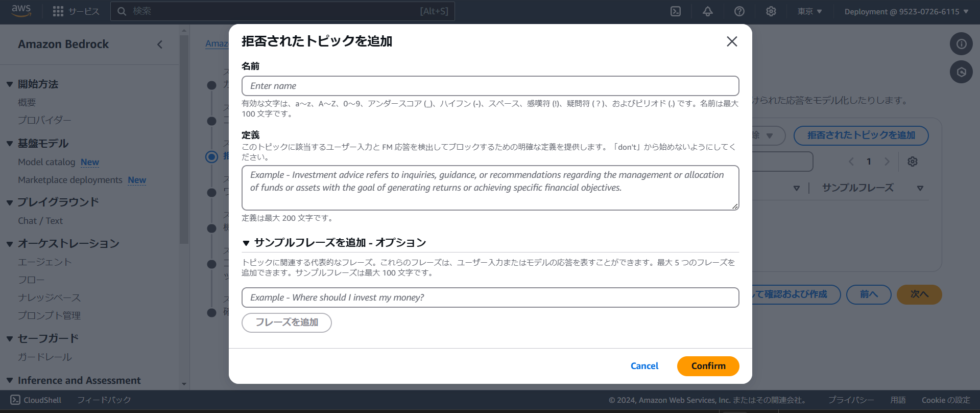
Task: Close the denied topic dialog
Action: pos(732,41)
